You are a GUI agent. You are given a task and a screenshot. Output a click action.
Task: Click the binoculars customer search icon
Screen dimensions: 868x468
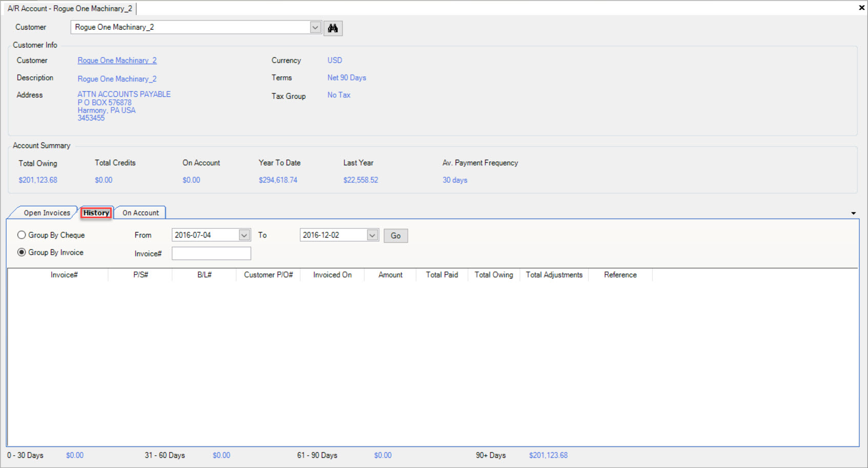(333, 28)
